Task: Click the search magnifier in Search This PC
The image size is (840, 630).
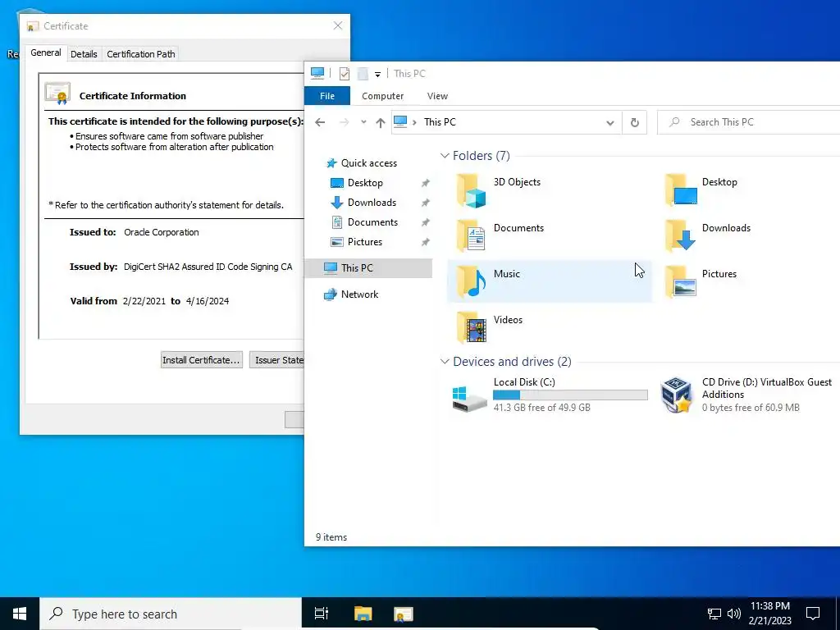Action: point(674,122)
